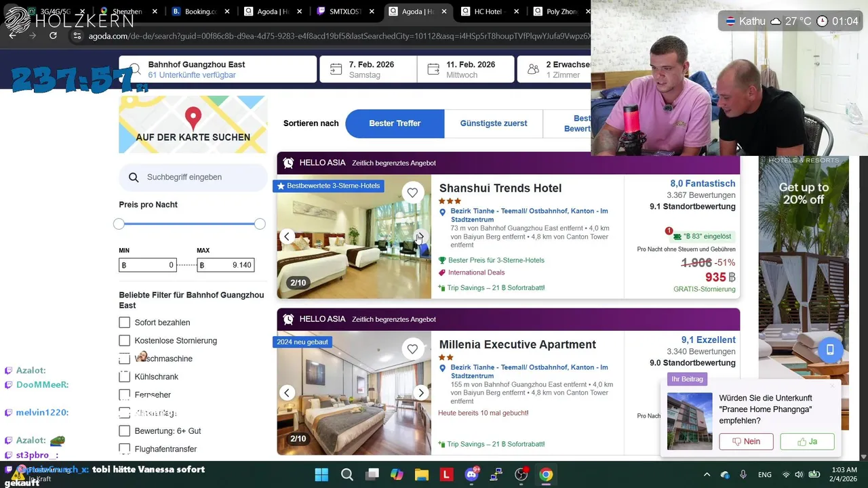Open Task View in the taskbar
The image size is (868, 488).
tap(372, 474)
